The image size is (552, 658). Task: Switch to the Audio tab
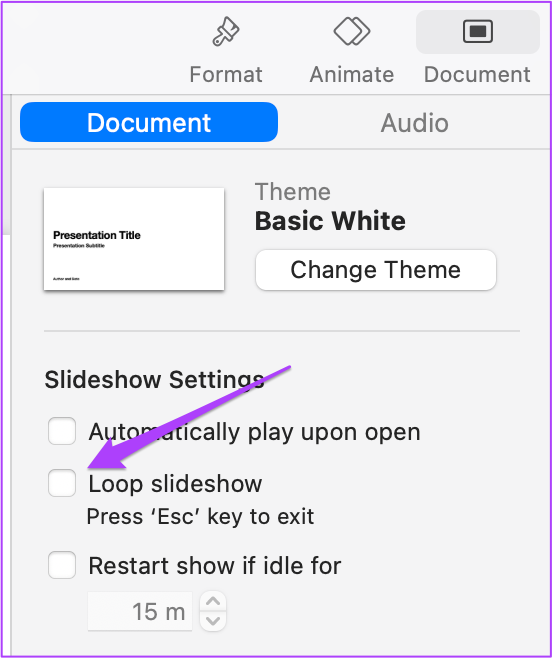(414, 123)
